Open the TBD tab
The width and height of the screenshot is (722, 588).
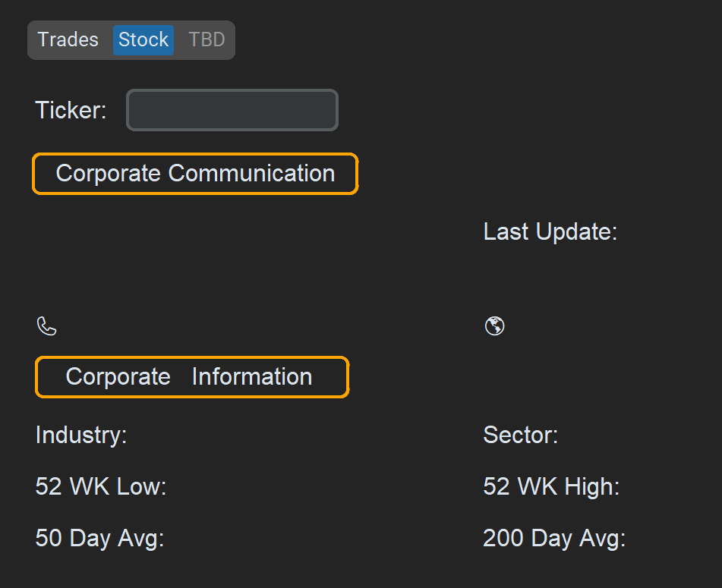click(x=207, y=39)
